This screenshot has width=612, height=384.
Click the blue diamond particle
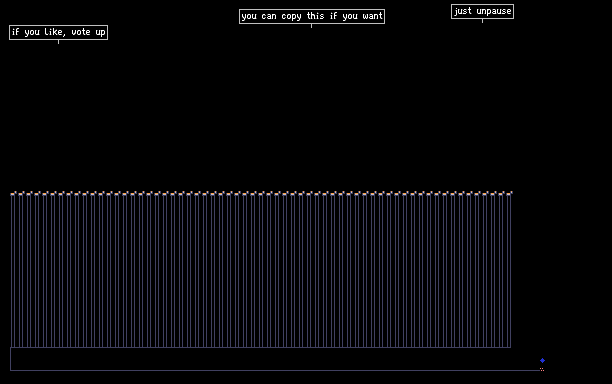pos(542,361)
